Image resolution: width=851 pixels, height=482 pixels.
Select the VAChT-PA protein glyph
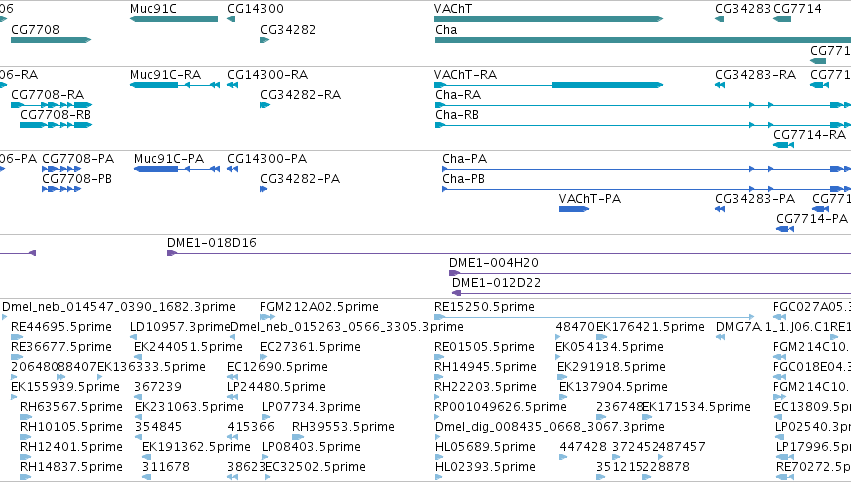click(x=574, y=209)
